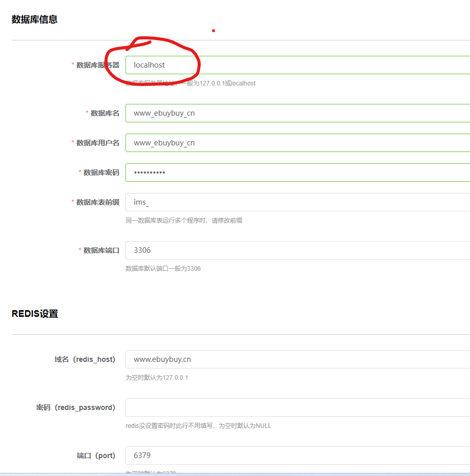Click the 数据库端口 field showing 3306
470x476 pixels.
pos(297,250)
